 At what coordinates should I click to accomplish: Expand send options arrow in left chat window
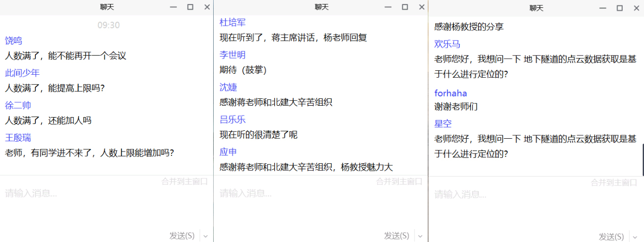[x=206, y=236]
